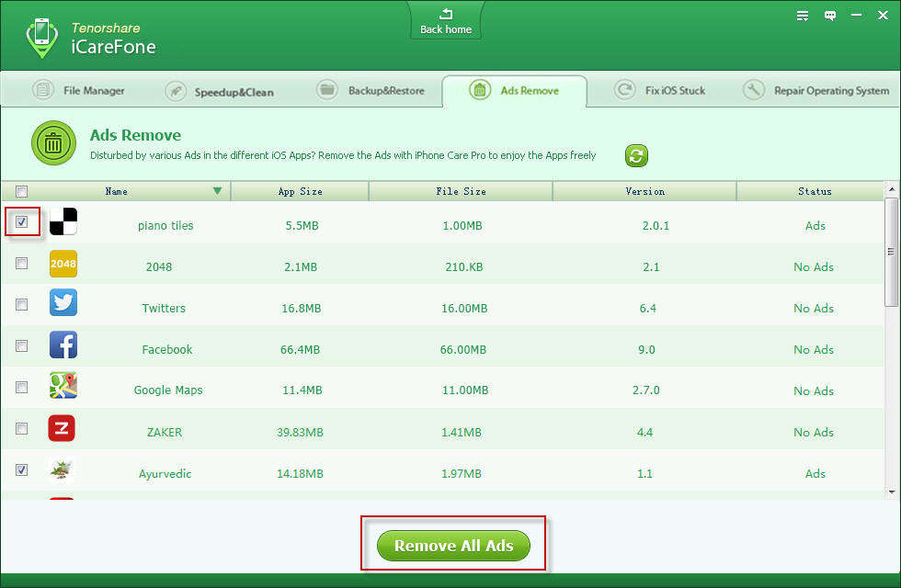Click the Ayurvedic app name
Viewport: 901px width, 588px height.
pos(165,474)
